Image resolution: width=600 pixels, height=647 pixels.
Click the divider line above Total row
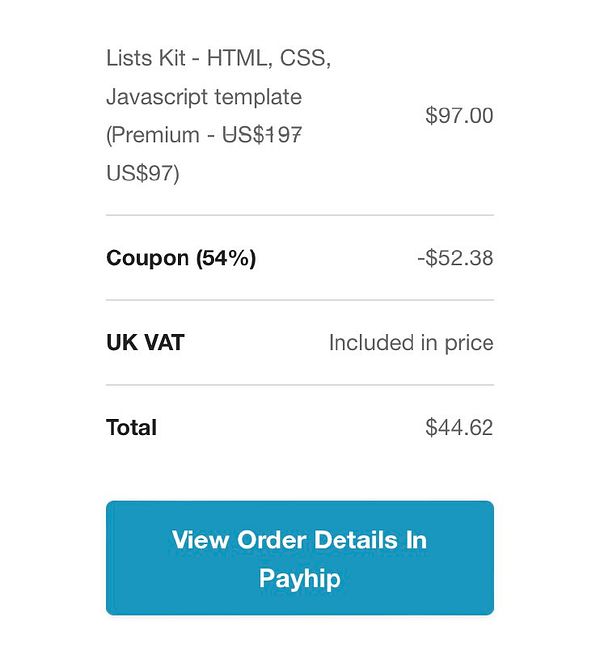coord(299,385)
